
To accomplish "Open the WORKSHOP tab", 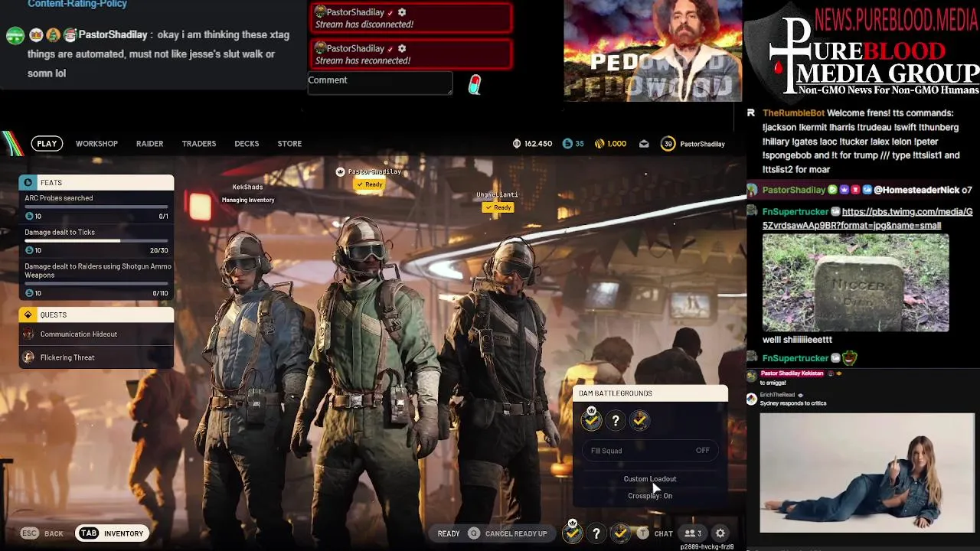I will [96, 143].
